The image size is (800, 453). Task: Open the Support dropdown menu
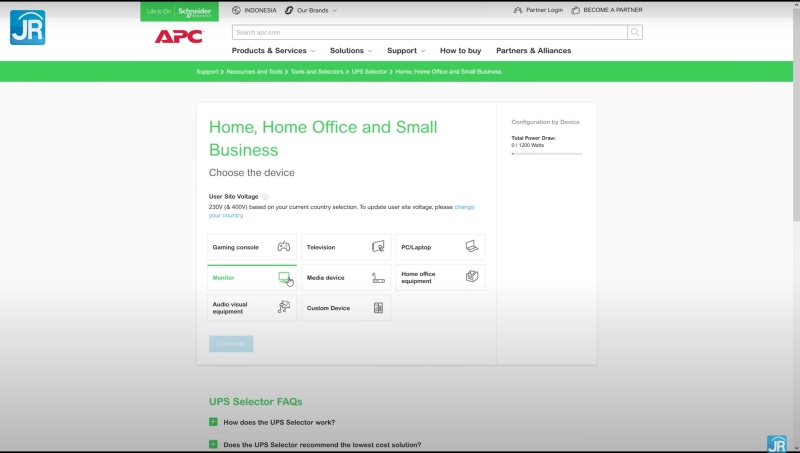click(406, 51)
